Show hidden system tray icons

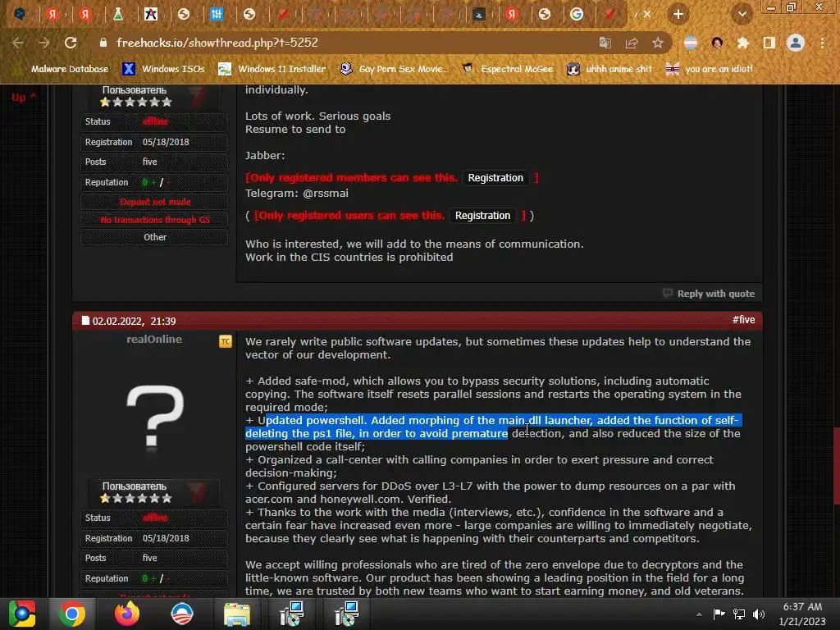tap(699, 614)
